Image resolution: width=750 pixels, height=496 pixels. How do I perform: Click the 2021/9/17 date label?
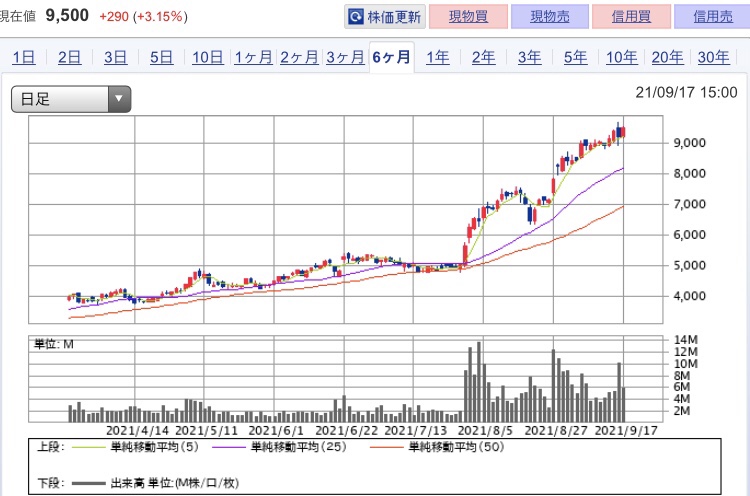click(x=626, y=430)
